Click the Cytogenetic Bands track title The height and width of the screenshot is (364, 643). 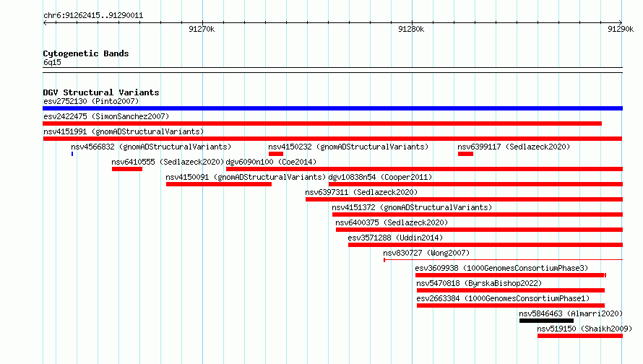pyautogui.click(x=86, y=53)
